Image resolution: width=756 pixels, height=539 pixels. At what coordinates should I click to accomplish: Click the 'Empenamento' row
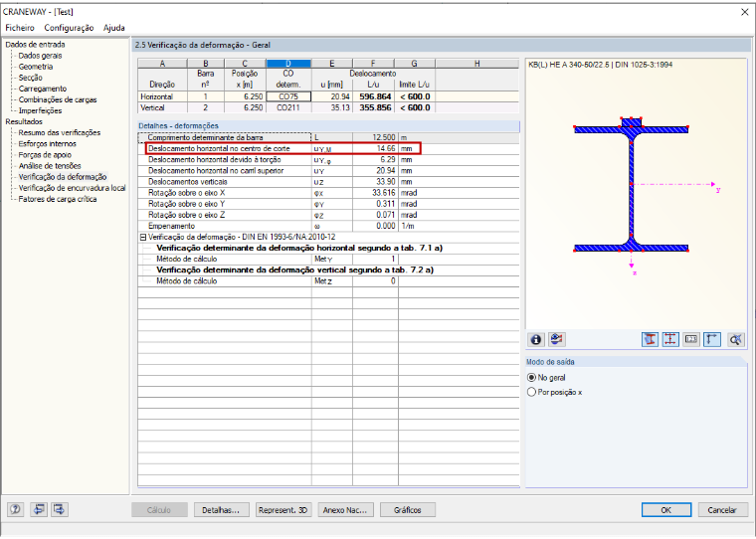[329, 226]
